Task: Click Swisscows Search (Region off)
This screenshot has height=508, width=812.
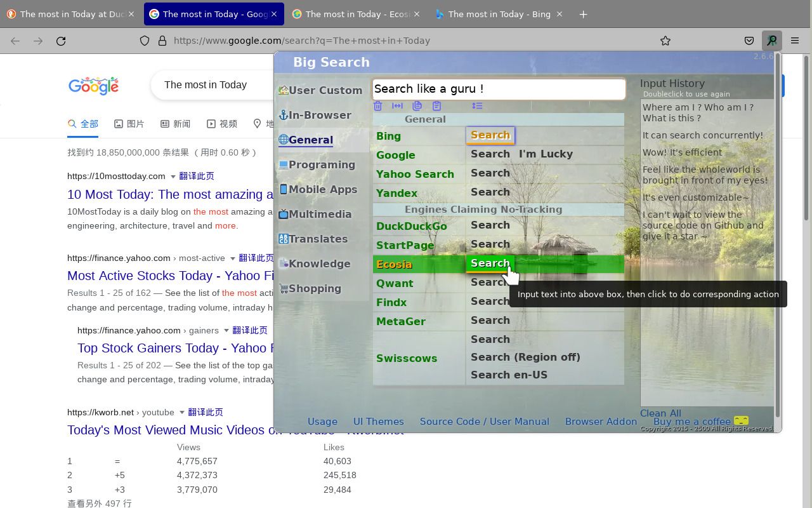Action: point(525,357)
